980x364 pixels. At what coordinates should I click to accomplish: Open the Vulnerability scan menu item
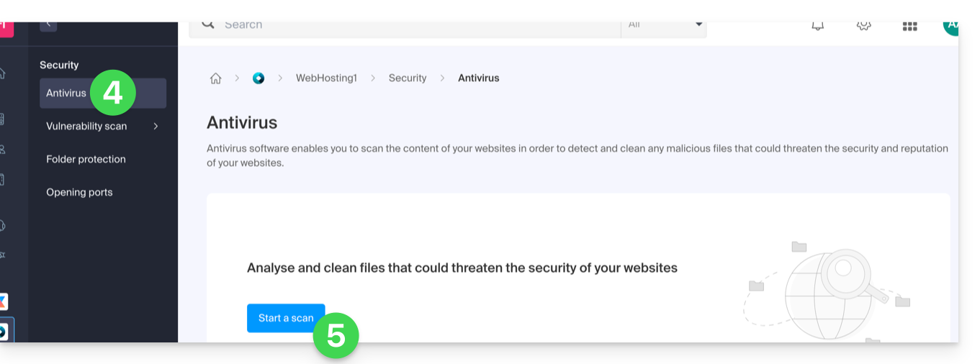click(x=86, y=127)
